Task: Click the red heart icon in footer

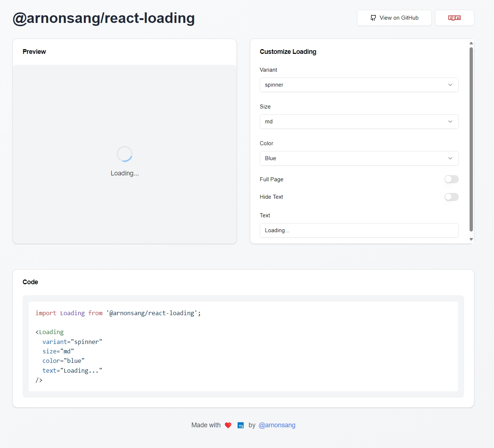Action: [228, 425]
